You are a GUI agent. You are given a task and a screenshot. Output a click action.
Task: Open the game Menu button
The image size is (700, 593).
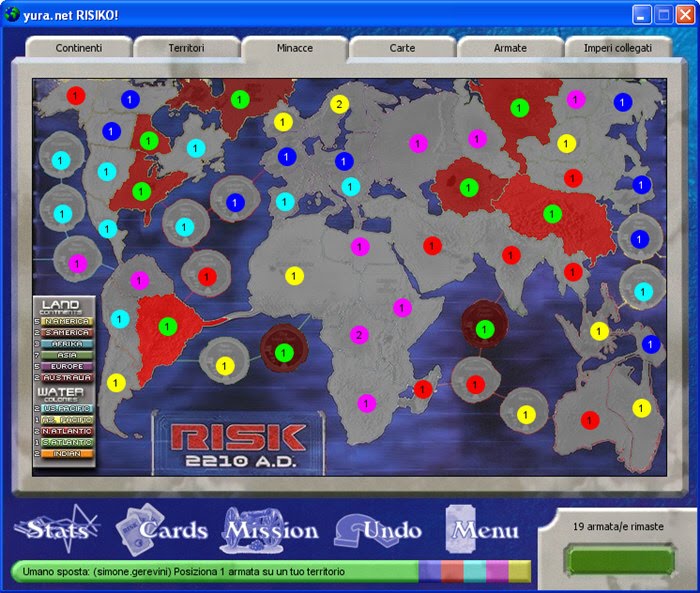[483, 530]
